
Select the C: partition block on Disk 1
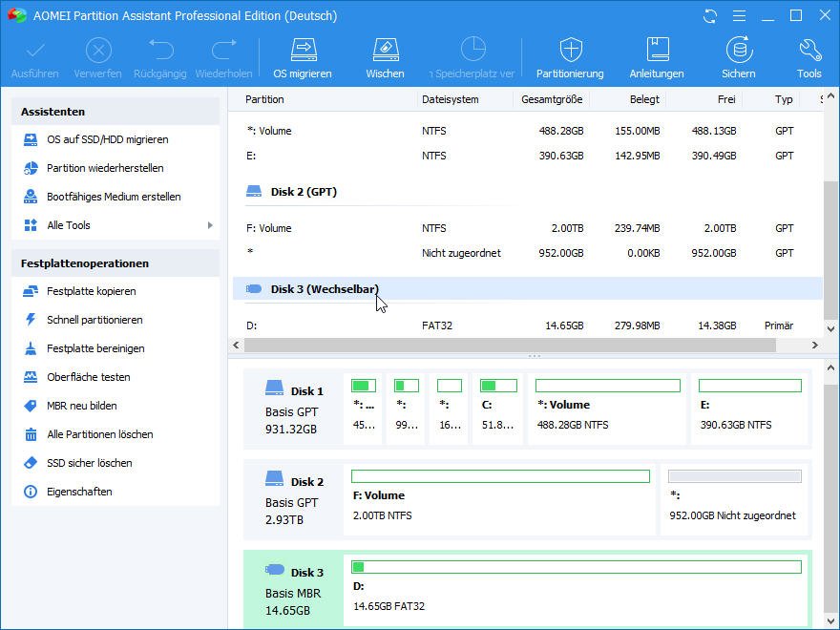pos(497,409)
